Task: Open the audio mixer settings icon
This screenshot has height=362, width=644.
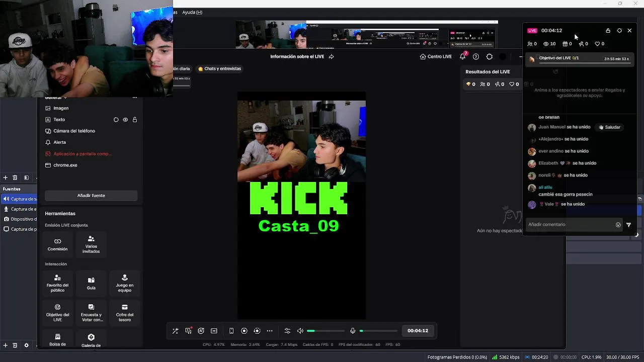Action: click(287, 331)
